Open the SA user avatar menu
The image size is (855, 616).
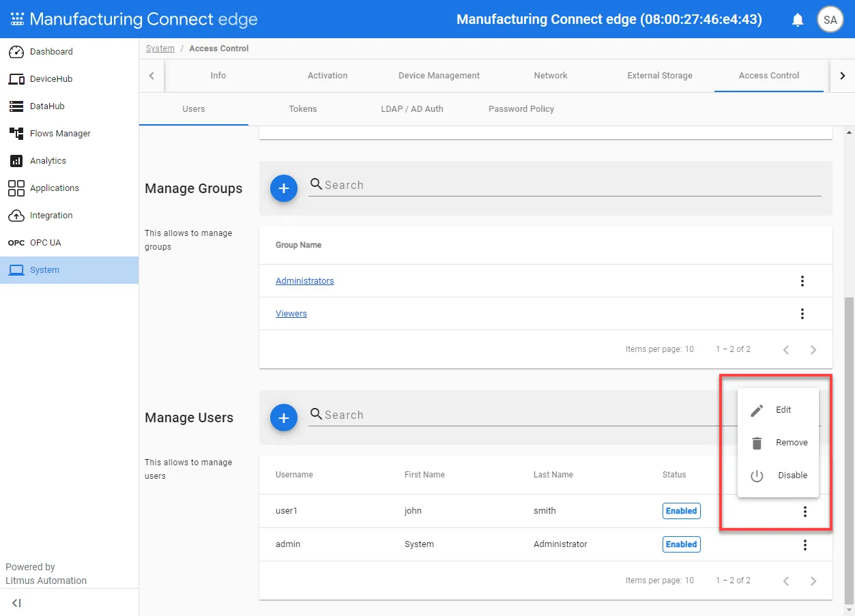[830, 20]
